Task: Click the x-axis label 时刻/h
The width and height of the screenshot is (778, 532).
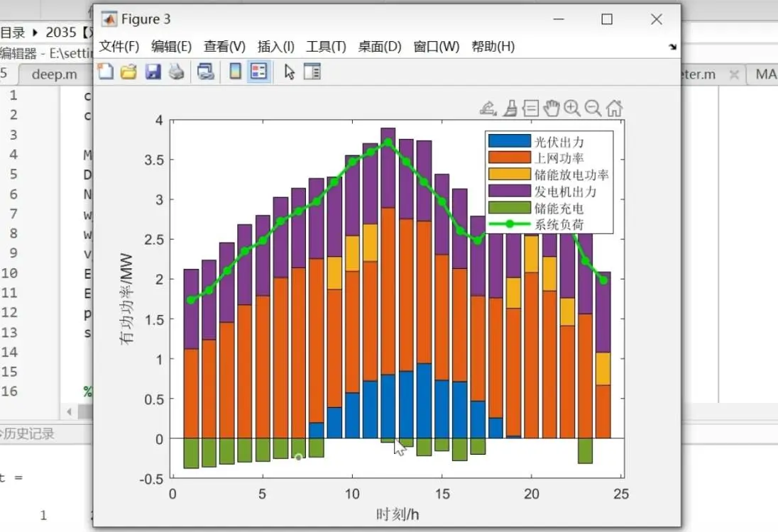Action: pos(398,515)
